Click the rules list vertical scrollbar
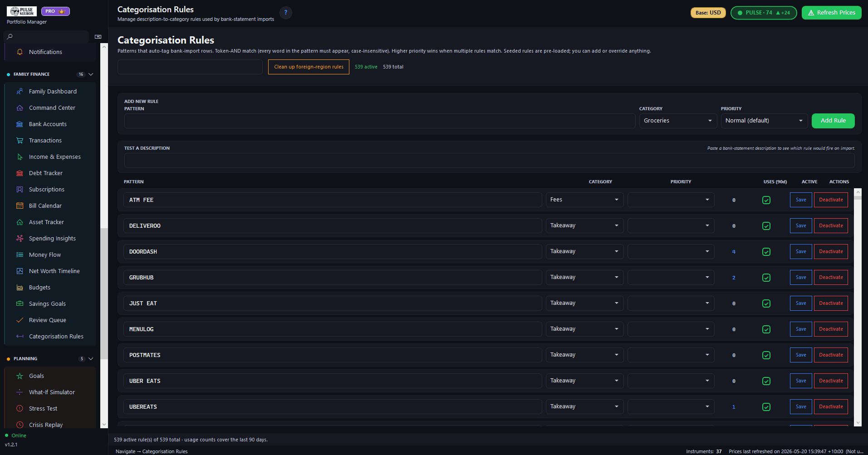 [858, 307]
